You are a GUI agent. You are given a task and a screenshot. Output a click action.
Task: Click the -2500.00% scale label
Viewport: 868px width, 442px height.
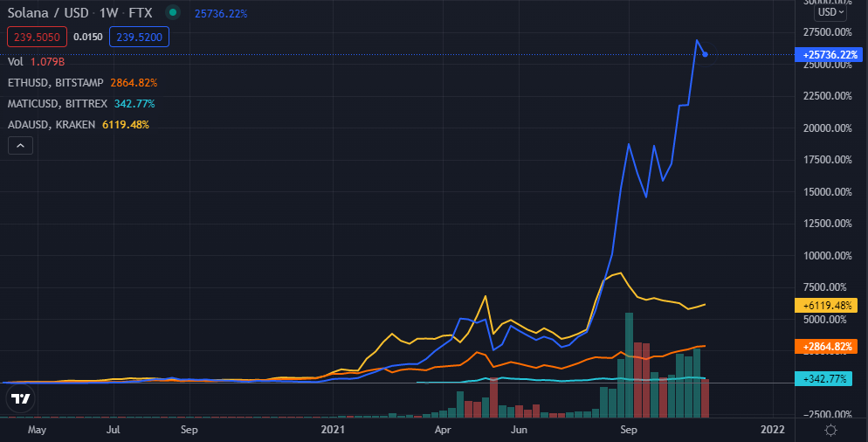(828, 414)
